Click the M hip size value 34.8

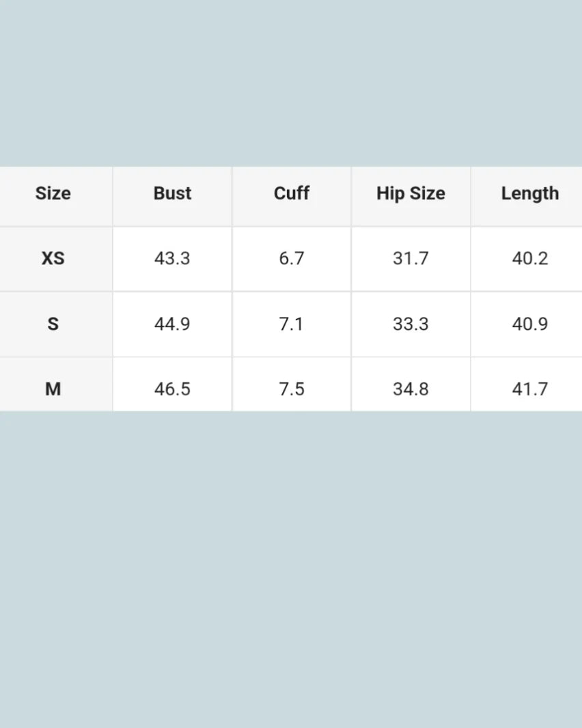tap(411, 389)
